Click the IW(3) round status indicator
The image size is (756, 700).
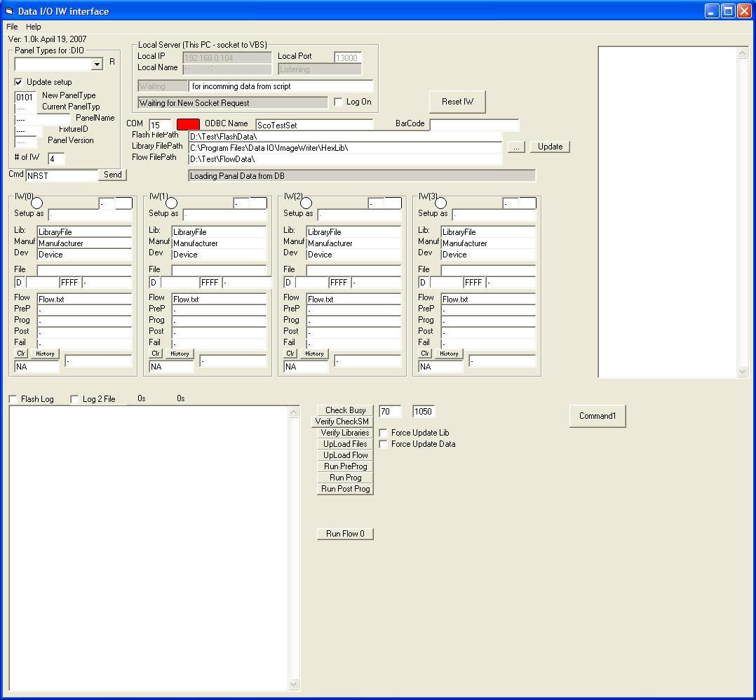440,203
